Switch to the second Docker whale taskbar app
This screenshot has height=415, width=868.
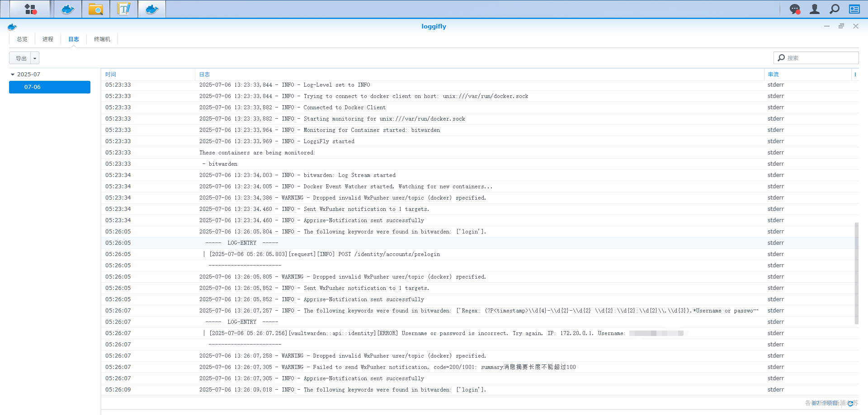[x=152, y=9]
